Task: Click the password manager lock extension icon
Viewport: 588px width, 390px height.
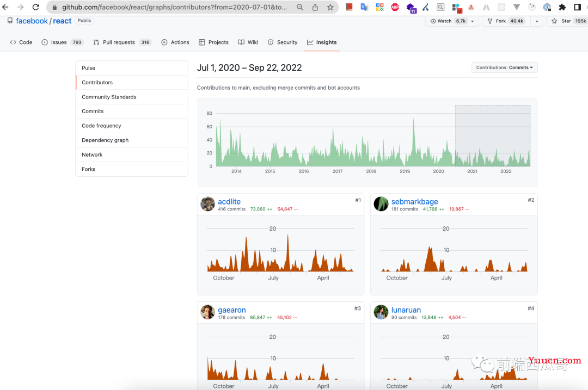Action: coord(547,7)
